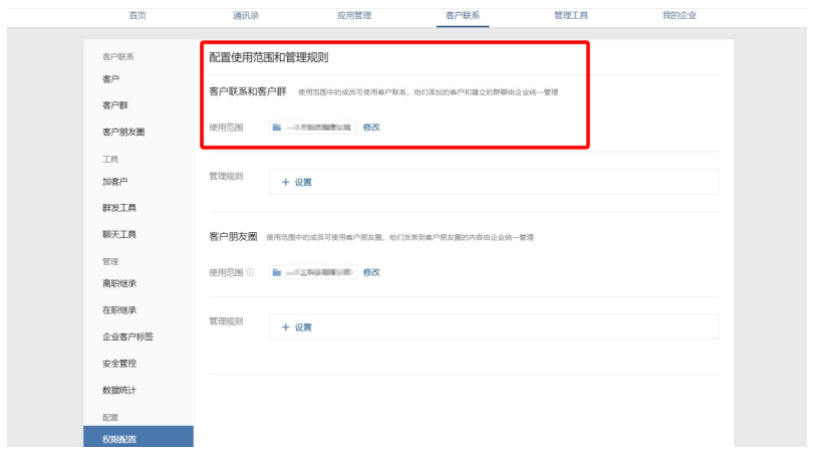Go to the 应用管理 tab
Viewport: 814px width, 459px height.
coord(354,16)
